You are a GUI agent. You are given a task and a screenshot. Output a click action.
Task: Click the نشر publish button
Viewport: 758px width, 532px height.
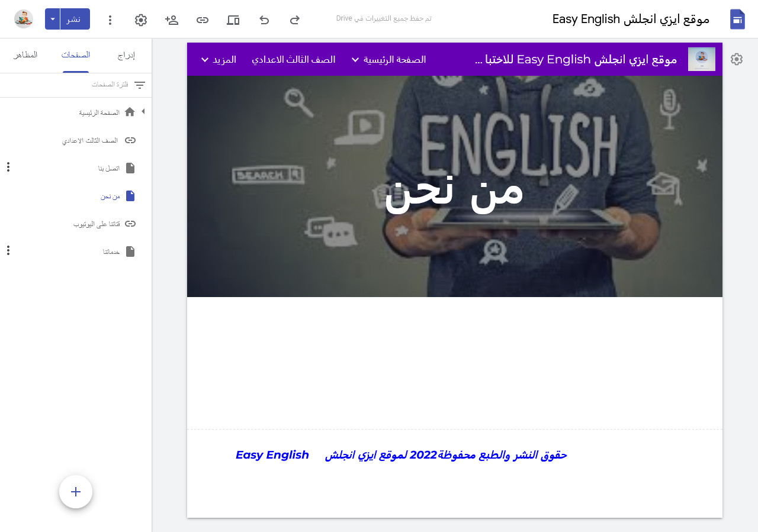[x=75, y=19]
